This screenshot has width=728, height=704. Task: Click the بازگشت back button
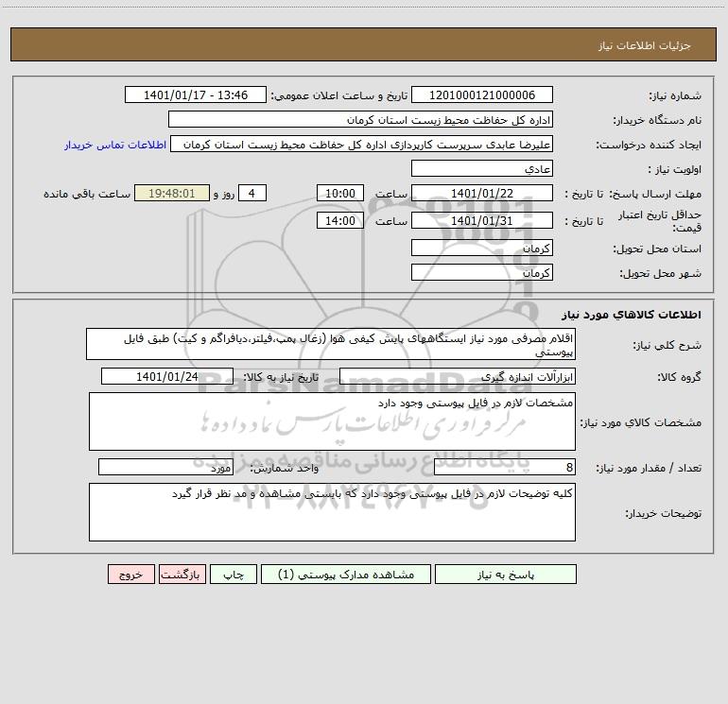[x=182, y=574]
